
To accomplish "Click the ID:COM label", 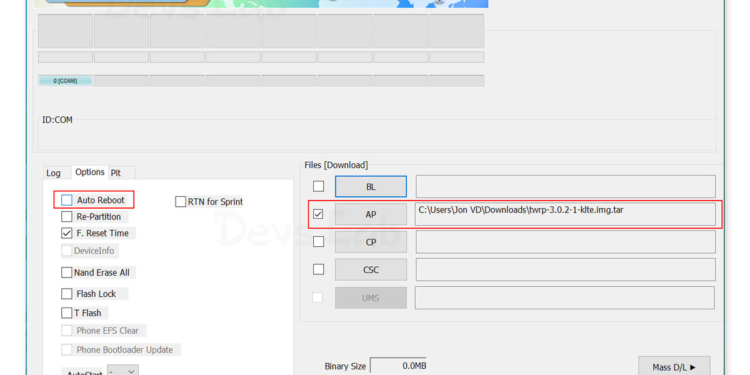I will 57,120.
